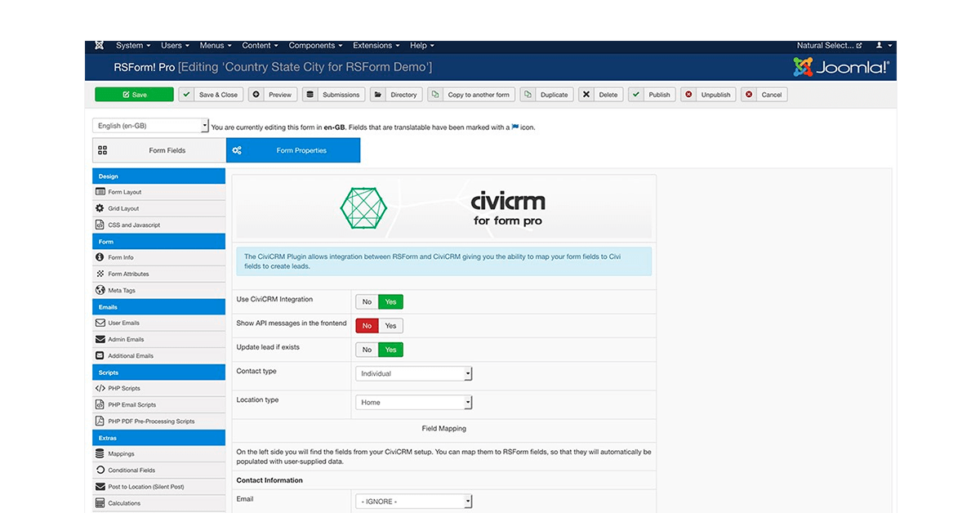Click the User Emails envelope icon

(100, 323)
